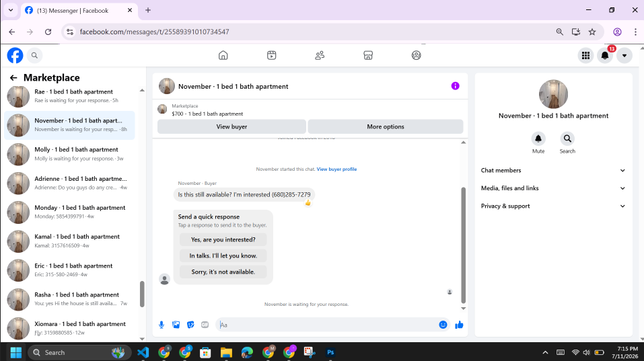644x361 pixels.
Task: Click the View buyer button
Action: tap(231, 127)
